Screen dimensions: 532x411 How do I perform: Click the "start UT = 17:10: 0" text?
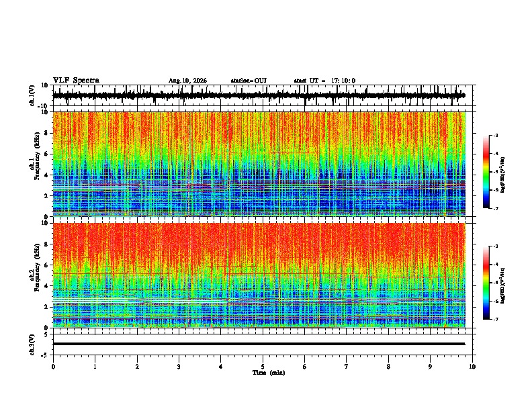click(324, 81)
